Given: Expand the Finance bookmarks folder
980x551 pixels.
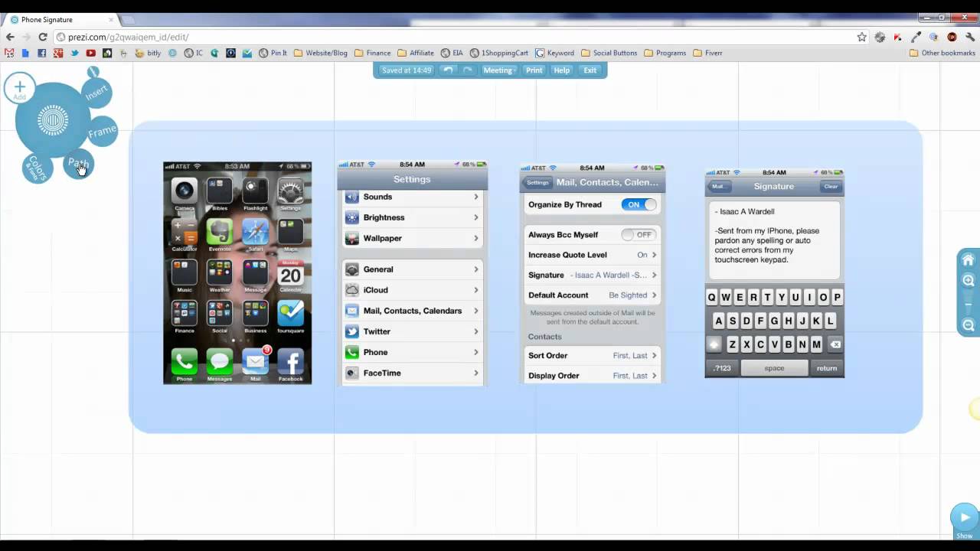Looking at the screenshot, I should [372, 53].
